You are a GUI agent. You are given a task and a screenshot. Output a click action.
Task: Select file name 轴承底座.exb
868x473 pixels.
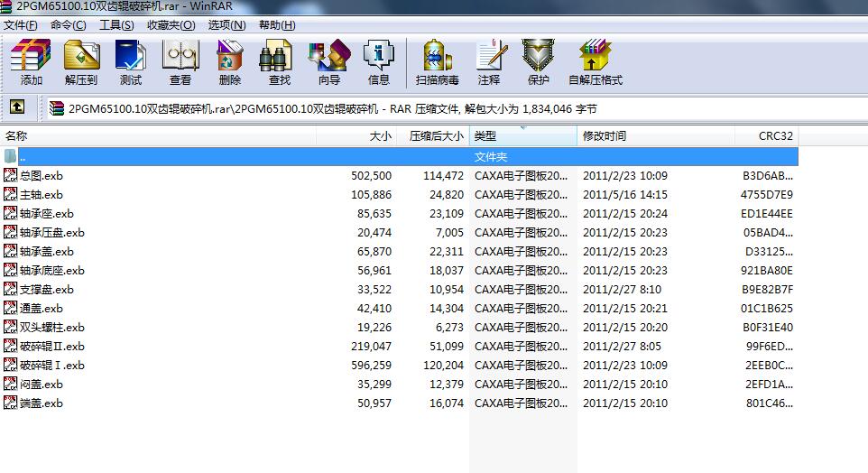[x=52, y=270]
